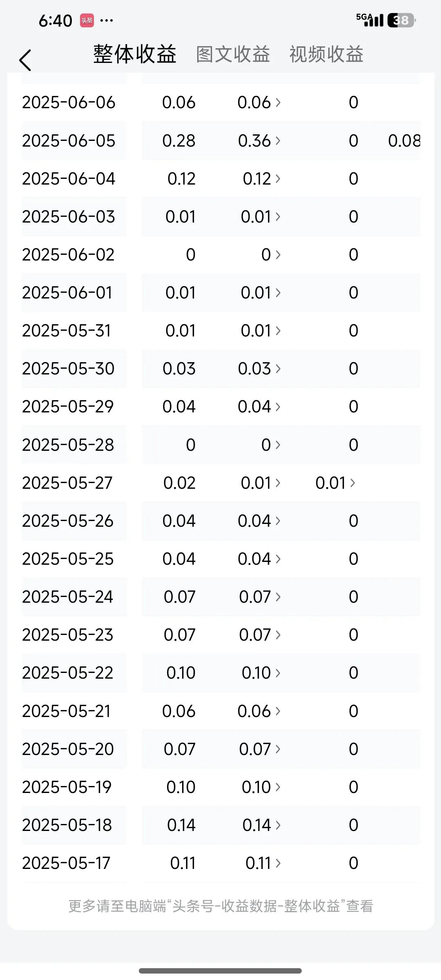Tap the battery indicator icon

(401, 20)
